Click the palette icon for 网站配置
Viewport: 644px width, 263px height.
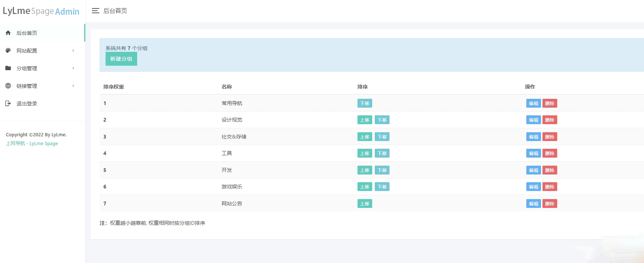[8, 50]
